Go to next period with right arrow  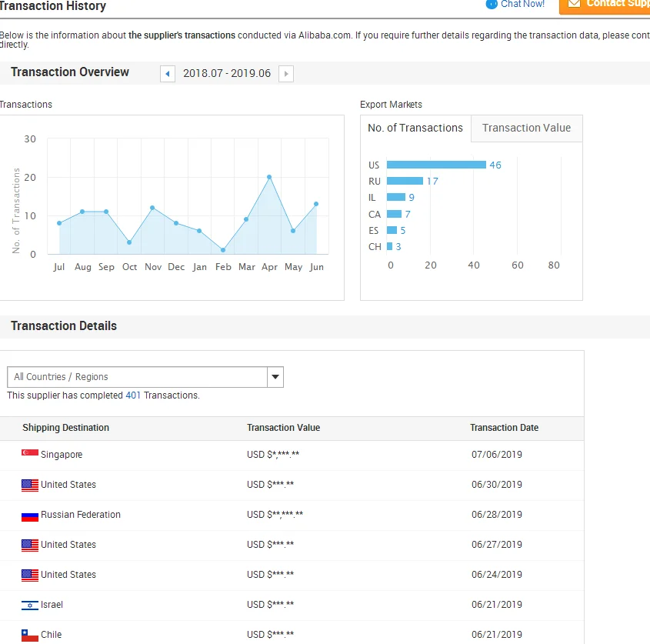click(286, 74)
